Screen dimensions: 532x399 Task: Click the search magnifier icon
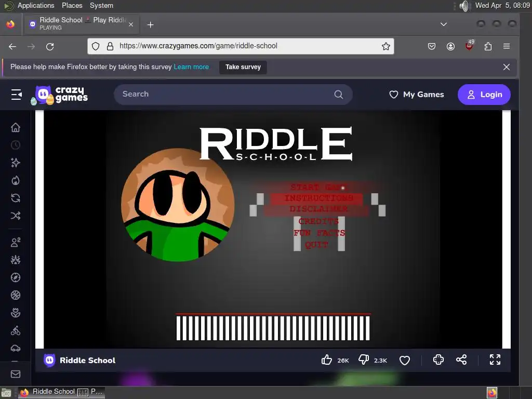click(338, 95)
